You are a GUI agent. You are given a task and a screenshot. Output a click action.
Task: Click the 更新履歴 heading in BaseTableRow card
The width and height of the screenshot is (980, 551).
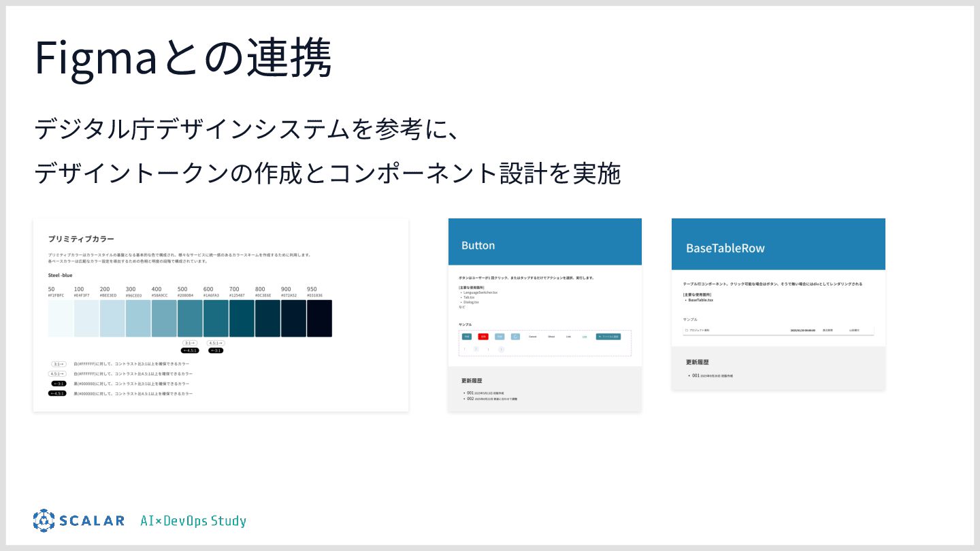tap(698, 363)
